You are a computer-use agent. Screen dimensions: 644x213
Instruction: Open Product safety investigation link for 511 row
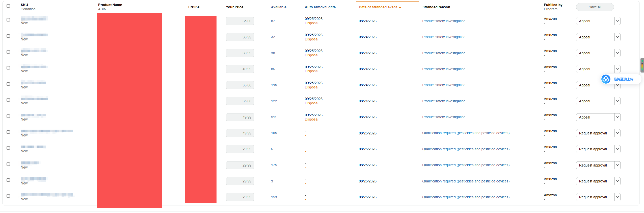point(444,117)
